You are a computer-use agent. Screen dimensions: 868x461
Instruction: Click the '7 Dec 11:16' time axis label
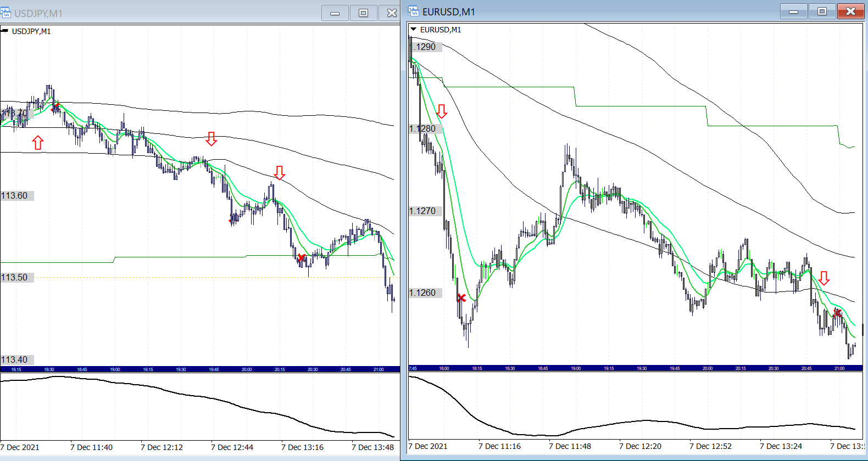pyautogui.click(x=499, y=446)
